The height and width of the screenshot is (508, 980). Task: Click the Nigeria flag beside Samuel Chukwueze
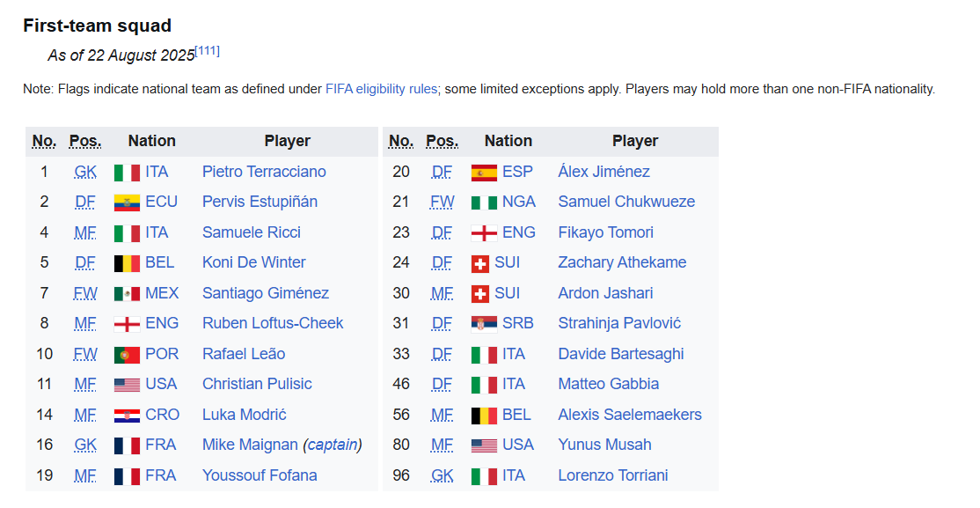click(x=484, y=202)
